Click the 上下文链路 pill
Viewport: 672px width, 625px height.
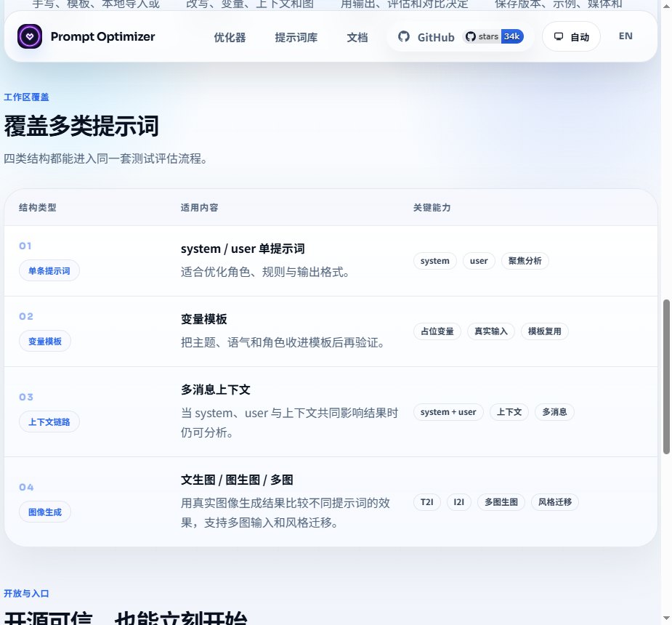click(49, 422)
